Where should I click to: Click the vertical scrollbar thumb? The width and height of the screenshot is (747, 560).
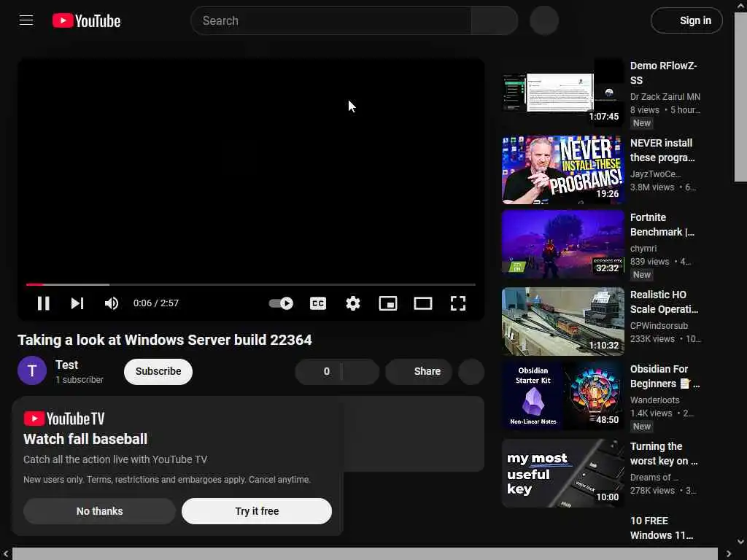[740, 97]
